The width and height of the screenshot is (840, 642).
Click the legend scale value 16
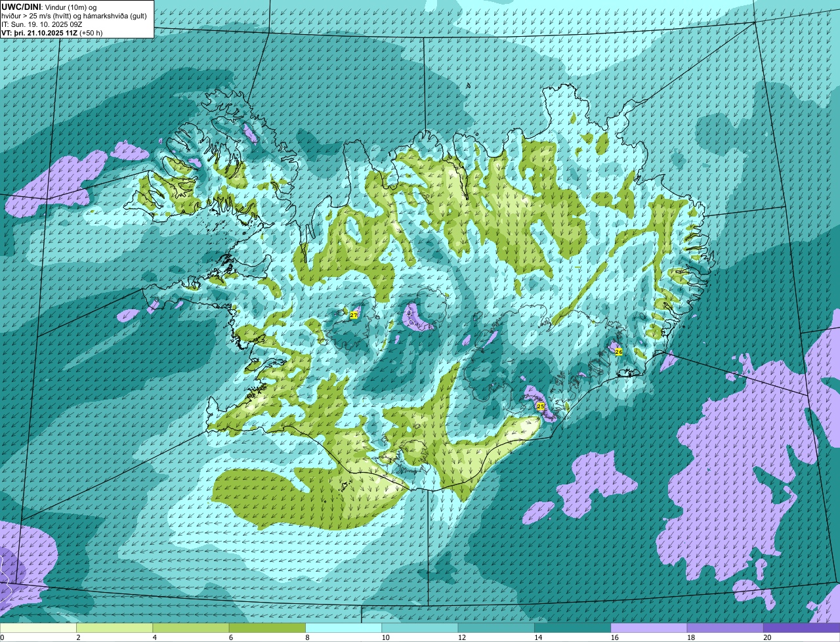click(x=614, y=637)
